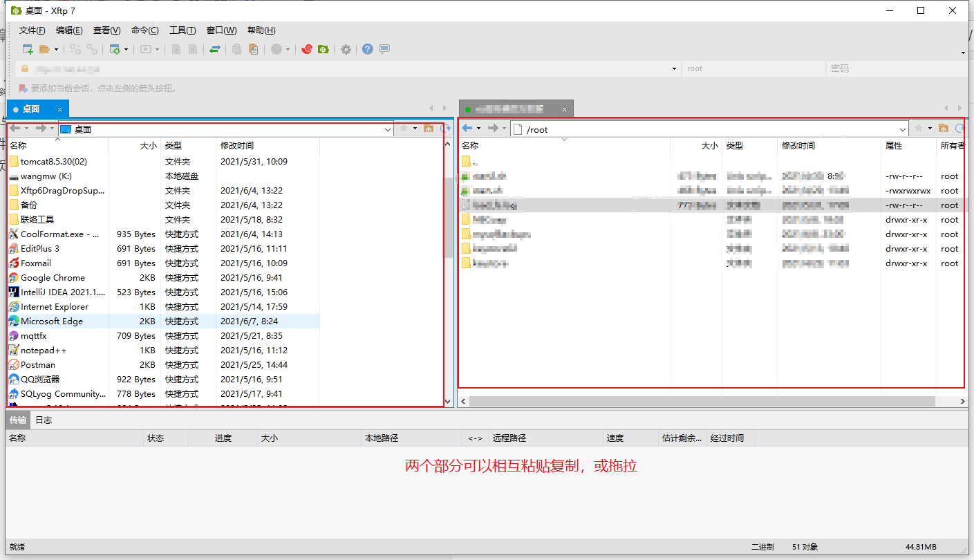
Task: Open the 查看(V) menu
Action: (107, 30)
